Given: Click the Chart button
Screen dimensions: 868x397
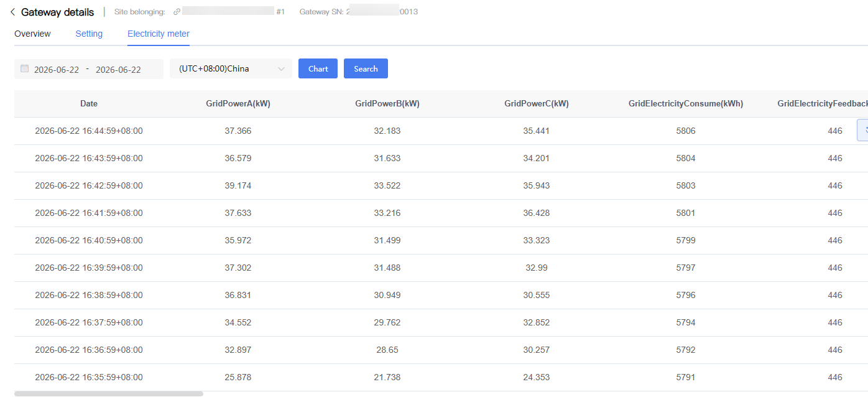Looking at the screenshot, I should (x=318, y=68).
